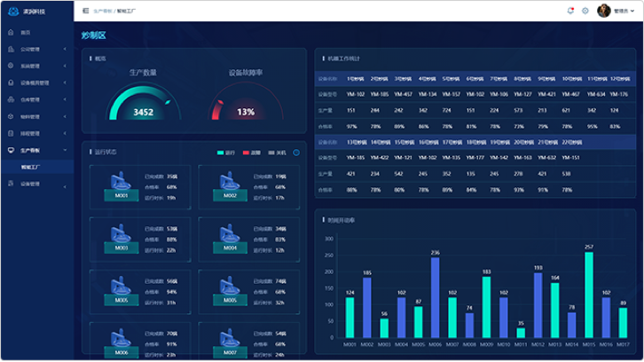Open settings via the gear icon

pyautogui.click(x=585, y=11)
